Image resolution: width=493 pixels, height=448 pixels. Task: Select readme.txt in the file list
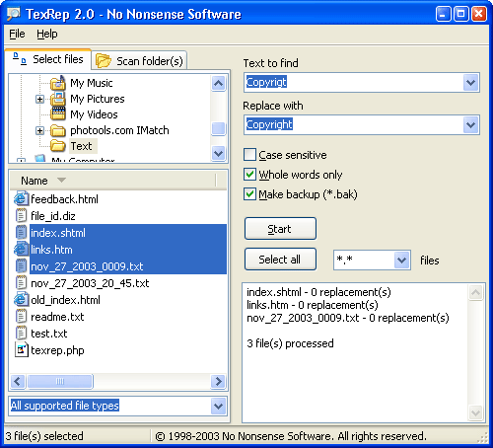click(x=57, y=317)
